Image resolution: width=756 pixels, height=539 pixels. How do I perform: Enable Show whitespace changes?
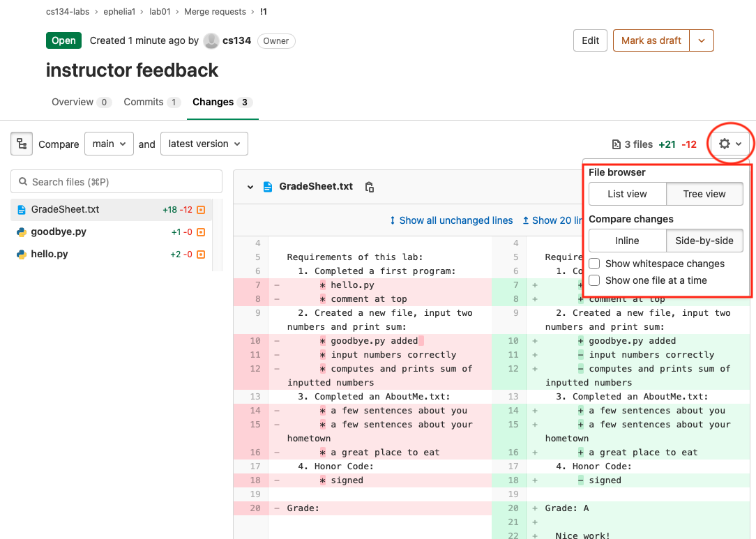click(594, 264)
